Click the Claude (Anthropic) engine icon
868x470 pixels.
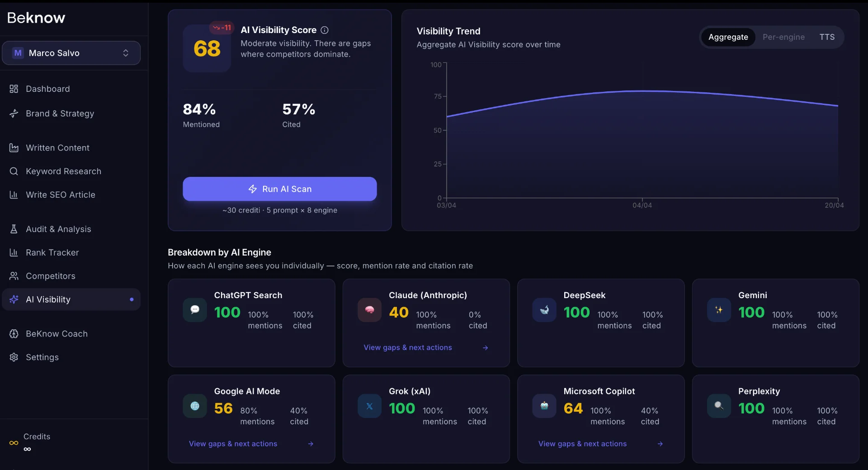[370, 310]
